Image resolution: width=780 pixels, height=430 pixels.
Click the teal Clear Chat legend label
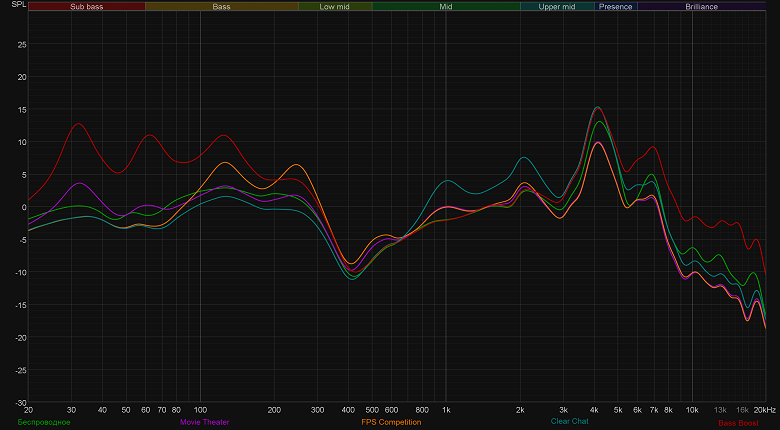coord(570,421)
